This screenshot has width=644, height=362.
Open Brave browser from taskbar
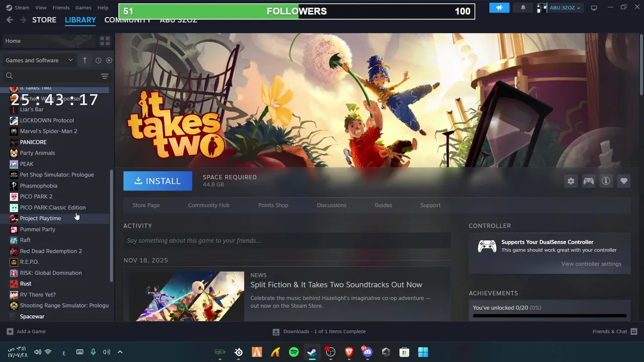[x=349, y=352]
